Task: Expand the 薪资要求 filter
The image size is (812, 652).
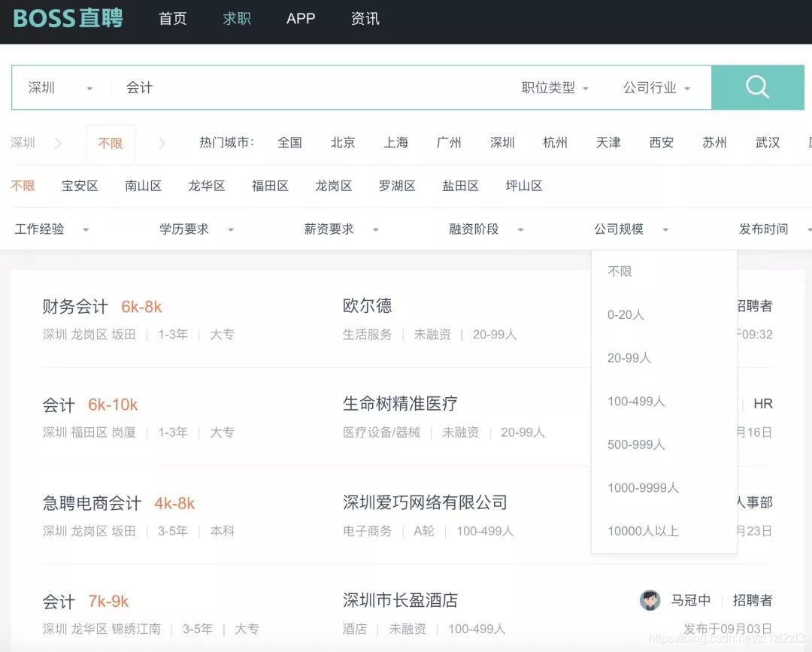Action: [341, 229]
